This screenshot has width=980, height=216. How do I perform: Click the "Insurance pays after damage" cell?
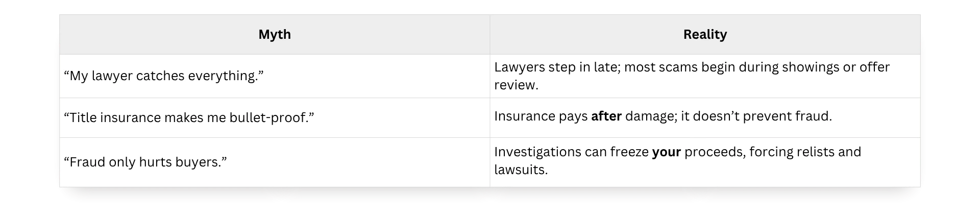pyautogui.click(x=705, y=117)
